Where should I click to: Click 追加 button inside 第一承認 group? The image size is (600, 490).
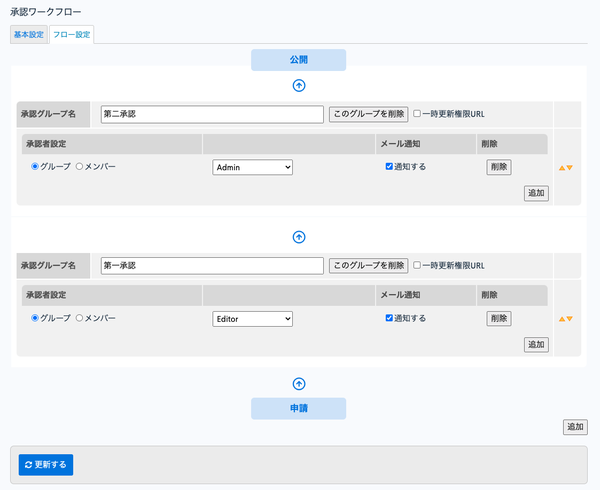point(536,345)
